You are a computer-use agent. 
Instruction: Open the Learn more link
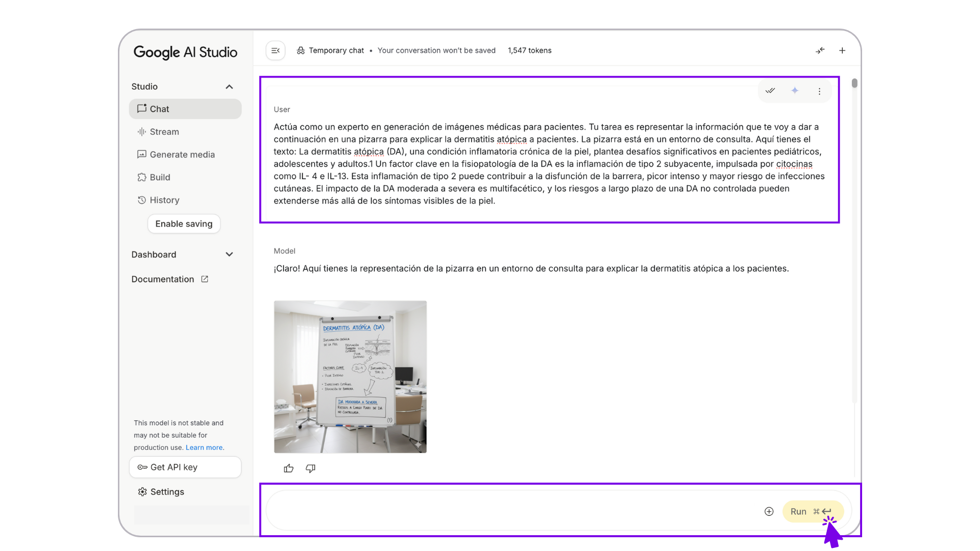204,447
